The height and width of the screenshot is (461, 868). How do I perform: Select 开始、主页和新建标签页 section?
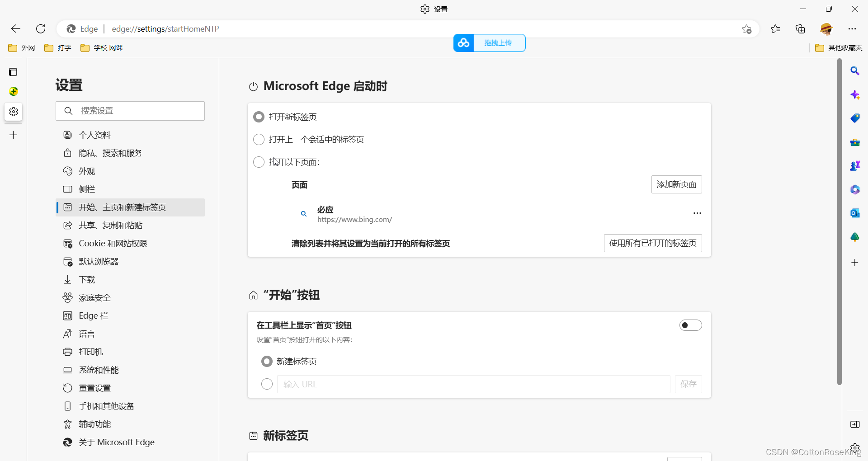click(130, 207)
